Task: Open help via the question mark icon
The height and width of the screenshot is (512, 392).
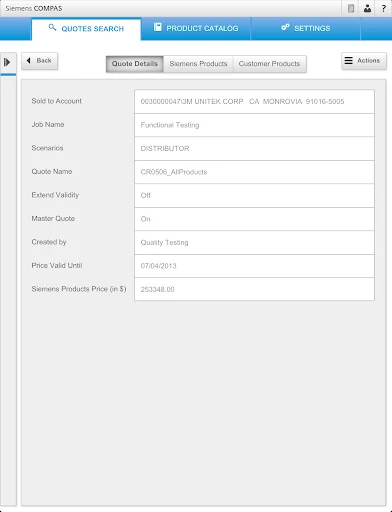Action: point(384,8)
